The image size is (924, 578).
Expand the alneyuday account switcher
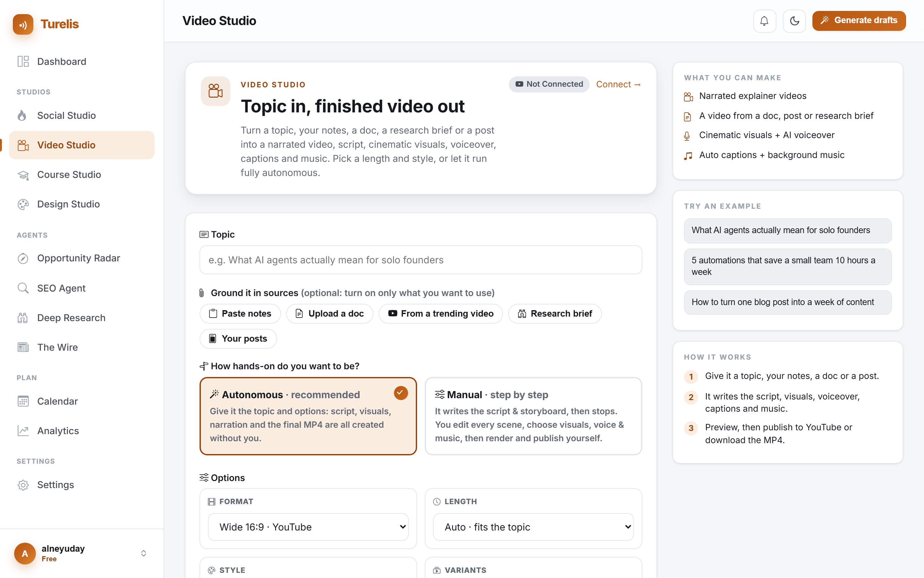coord(143,553)
